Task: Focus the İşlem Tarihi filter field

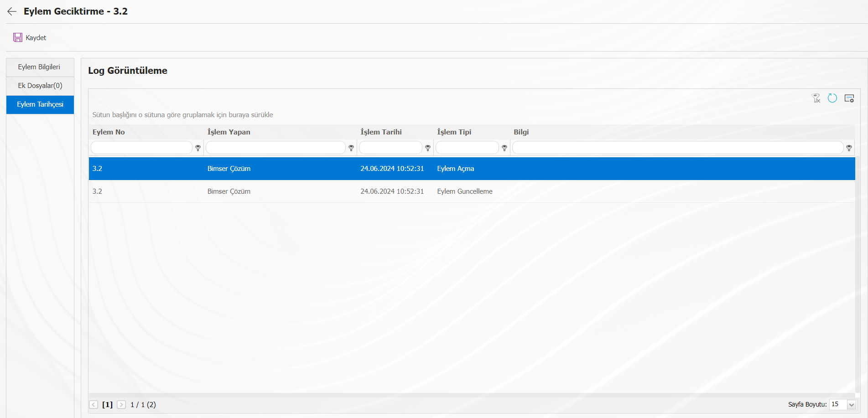Action: pyautogui.click(x=390, y=148)
